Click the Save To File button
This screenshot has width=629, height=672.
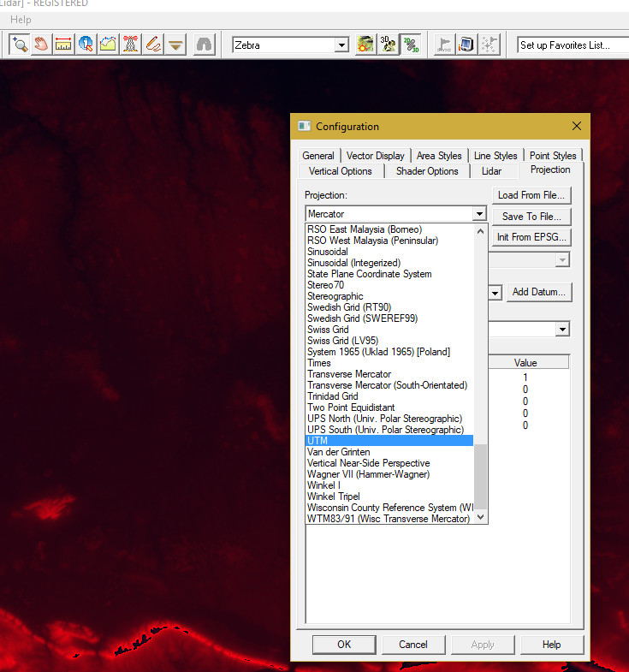(531, 217)
